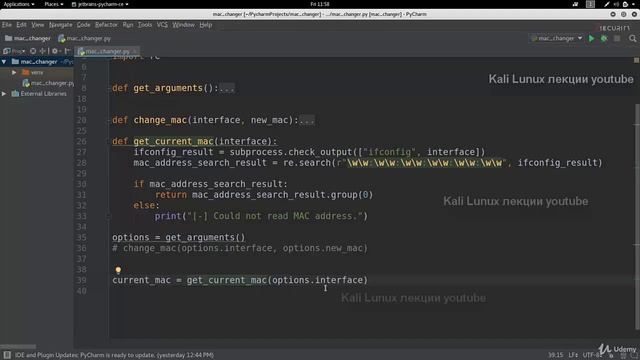Open the Code menu

click(x=83, y=25)
